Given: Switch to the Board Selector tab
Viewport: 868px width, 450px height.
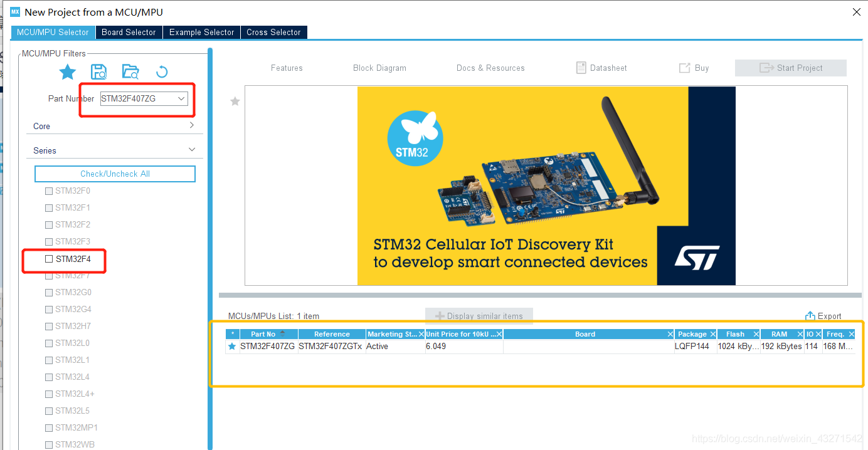Looking at the screenshot, I should point(129,32).
